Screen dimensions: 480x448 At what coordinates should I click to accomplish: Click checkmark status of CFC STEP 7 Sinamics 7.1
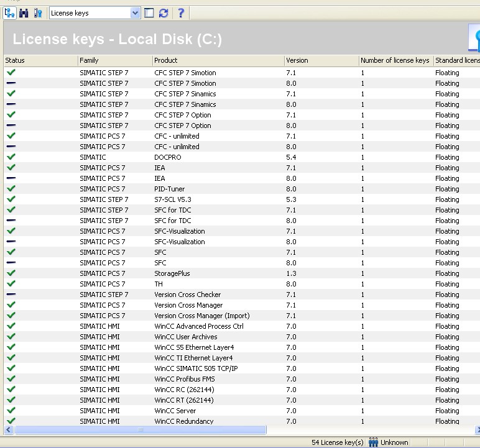coord(11,94)
